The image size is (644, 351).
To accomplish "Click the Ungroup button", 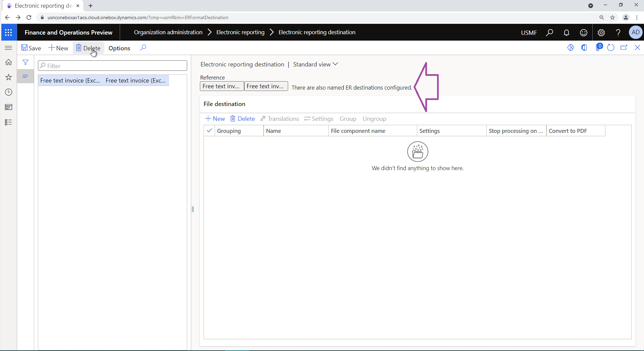I will click(x=374, y=119).
